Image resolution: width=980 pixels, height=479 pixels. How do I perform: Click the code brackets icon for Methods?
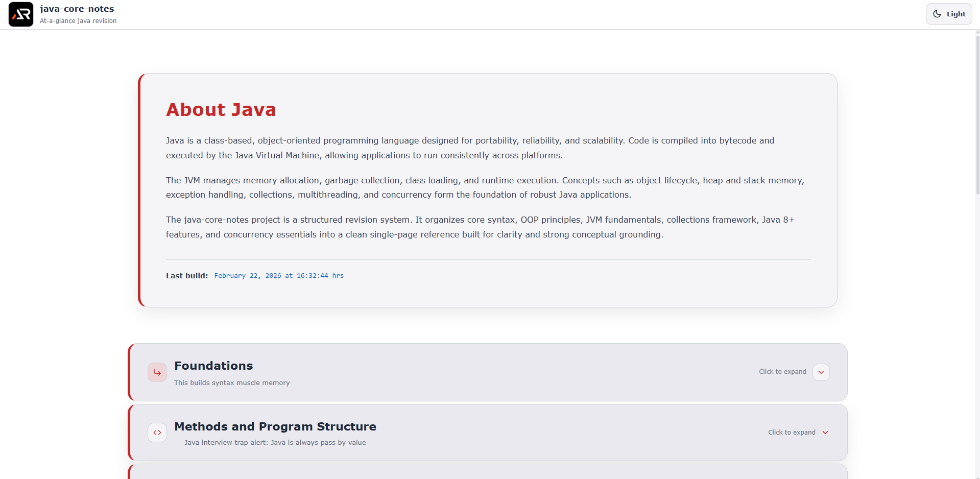(157, 433)
